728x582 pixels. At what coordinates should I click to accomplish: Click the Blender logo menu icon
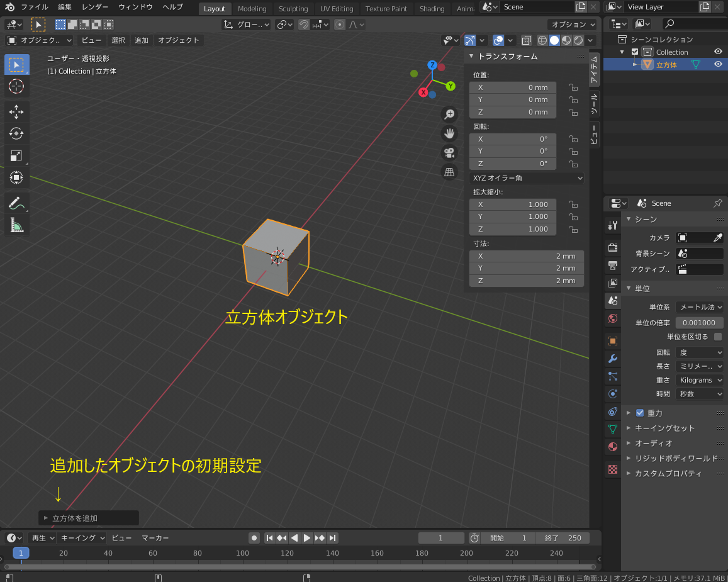click(x=9, y=7)
